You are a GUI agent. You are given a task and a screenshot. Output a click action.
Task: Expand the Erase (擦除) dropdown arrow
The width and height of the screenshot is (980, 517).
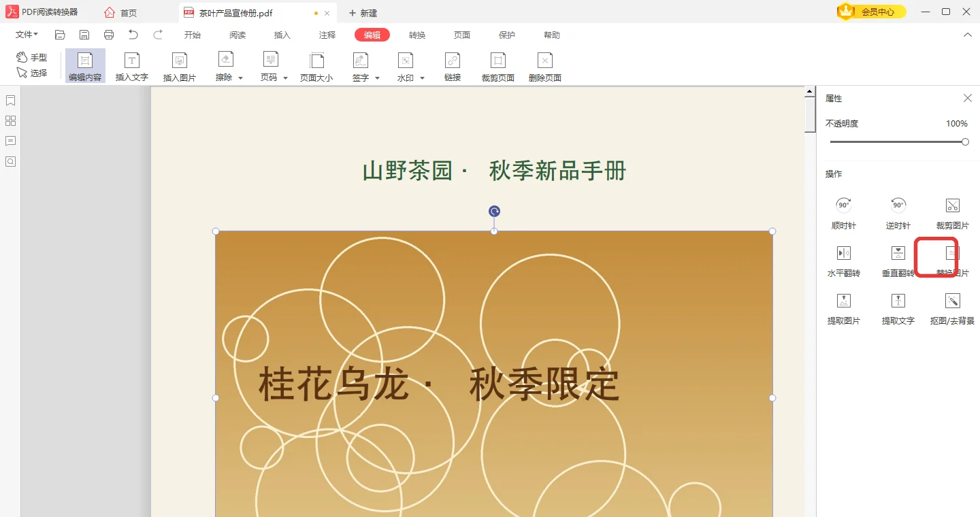(240, 78)
